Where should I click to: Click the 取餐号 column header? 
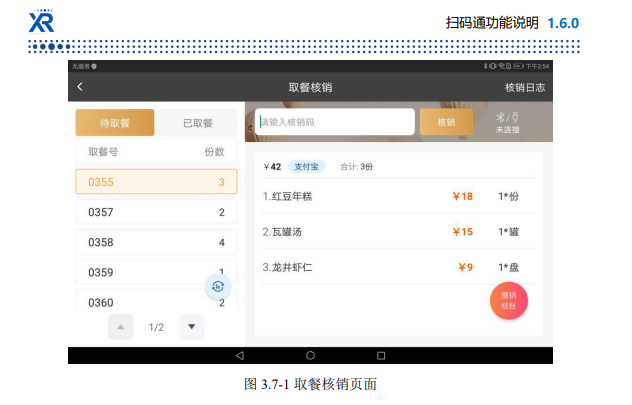tap(103, 152)
